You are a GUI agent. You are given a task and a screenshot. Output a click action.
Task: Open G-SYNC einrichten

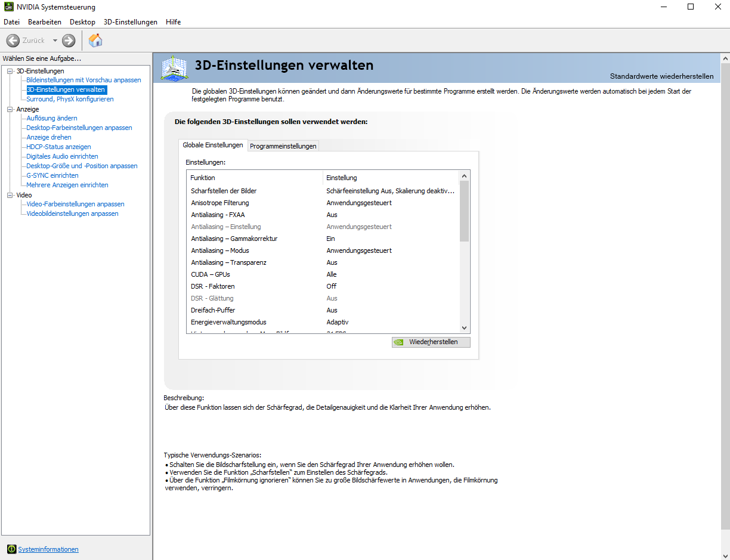tap(52, 175)
